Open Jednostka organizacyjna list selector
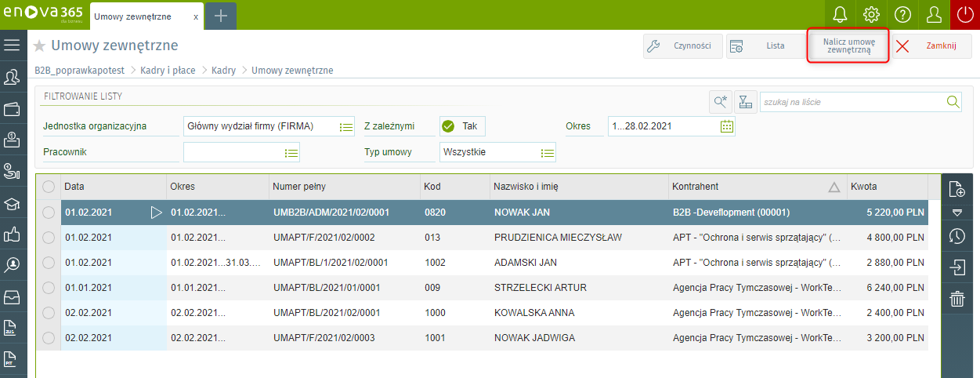The height and width of the screenshot is (378, 980). click(x=346, y=126)
